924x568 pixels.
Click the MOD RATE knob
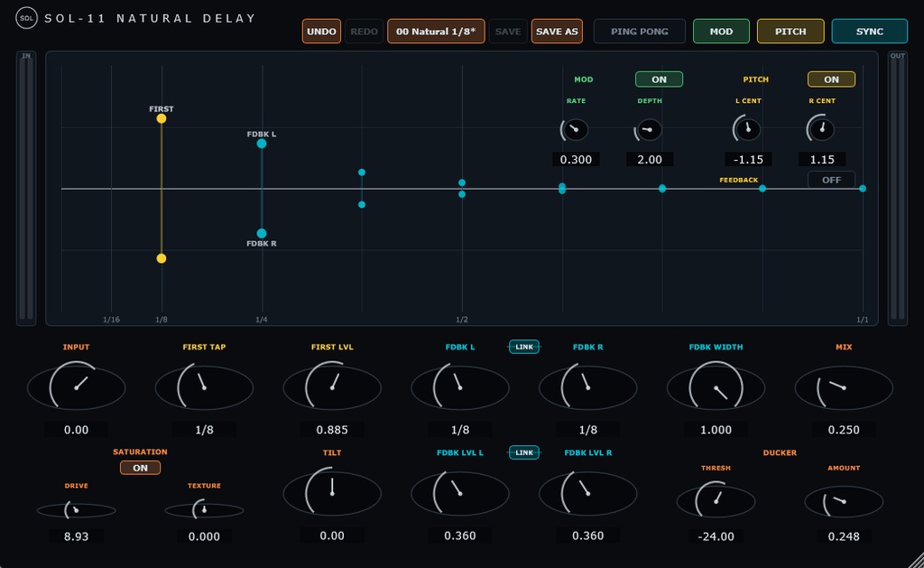coord(574,130)
